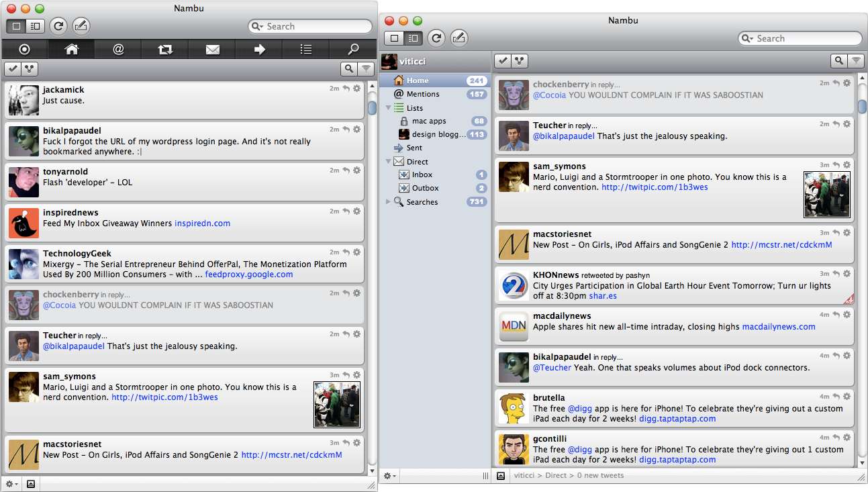Select Sent in the sidebar
The image size is (868, 492).
[435, 148]
